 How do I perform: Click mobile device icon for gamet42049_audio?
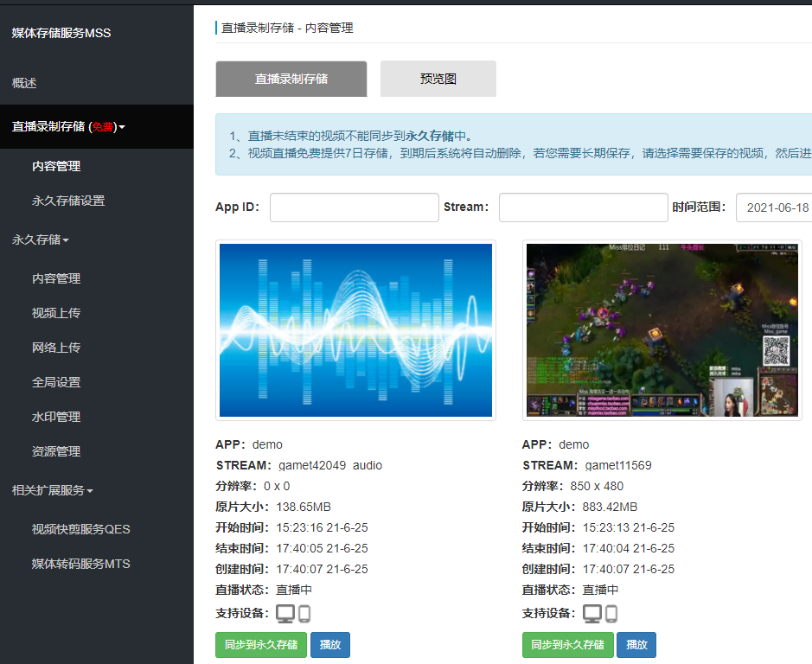click(304, 614)
